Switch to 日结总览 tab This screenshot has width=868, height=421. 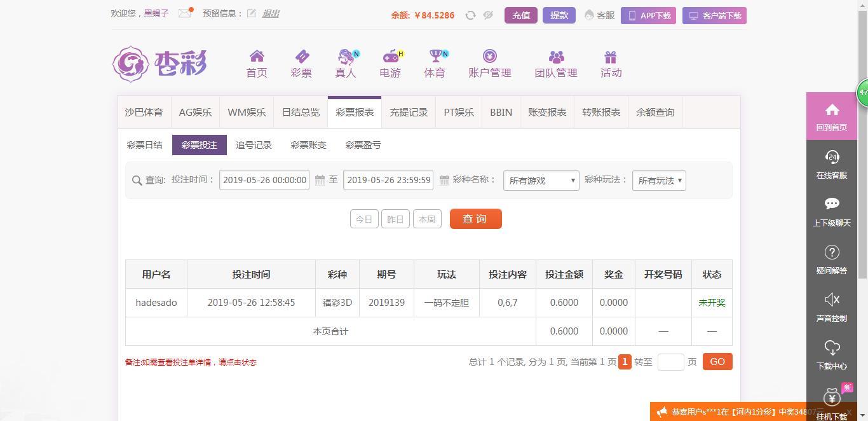(x=301, y=113)
